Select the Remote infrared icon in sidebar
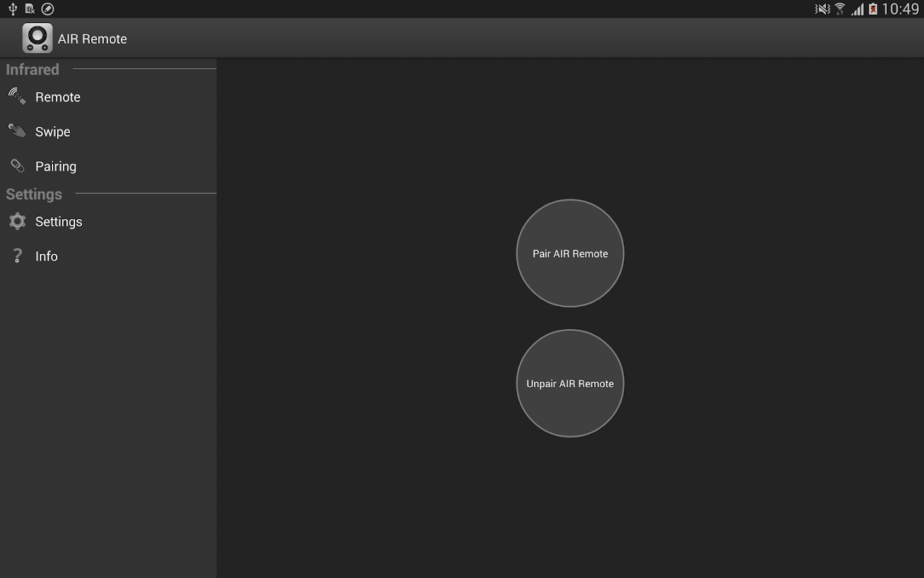 click(17, 96)
